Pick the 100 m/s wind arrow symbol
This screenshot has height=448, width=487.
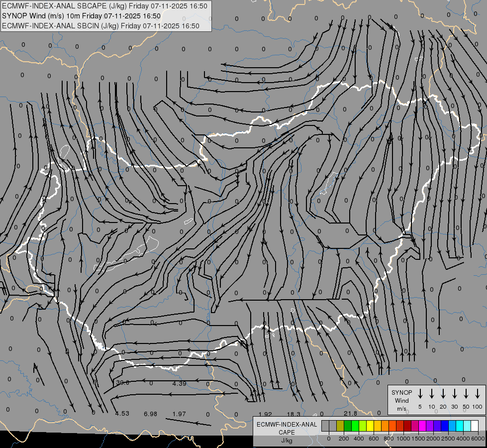tap(478, 394)
